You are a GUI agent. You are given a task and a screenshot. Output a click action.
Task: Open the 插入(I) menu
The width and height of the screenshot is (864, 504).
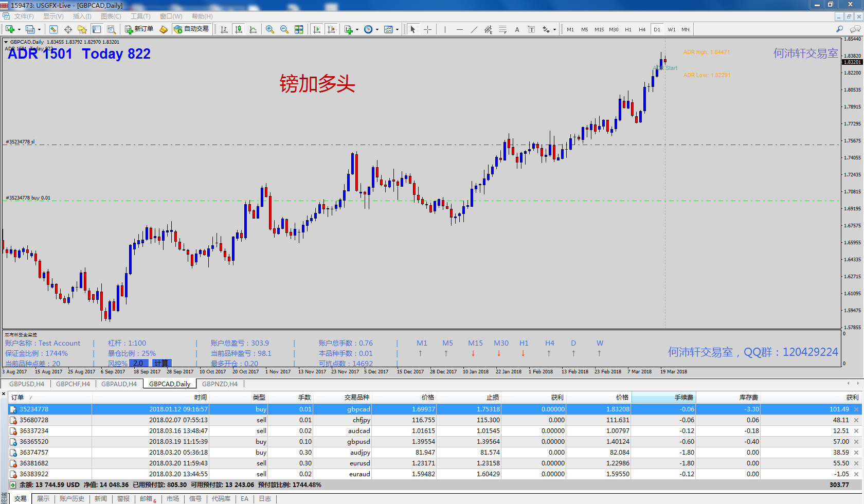pyautogui.click(x=82, y=16)
